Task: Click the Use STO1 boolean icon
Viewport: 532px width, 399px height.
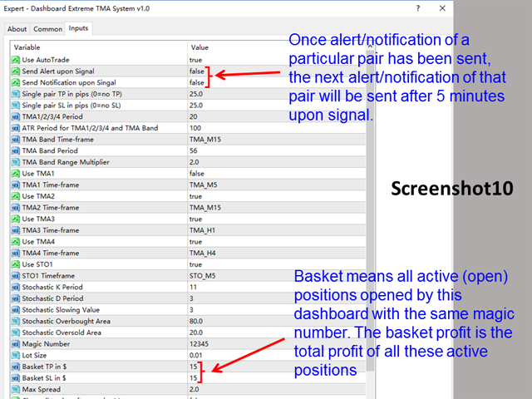Action: [16, 264]
